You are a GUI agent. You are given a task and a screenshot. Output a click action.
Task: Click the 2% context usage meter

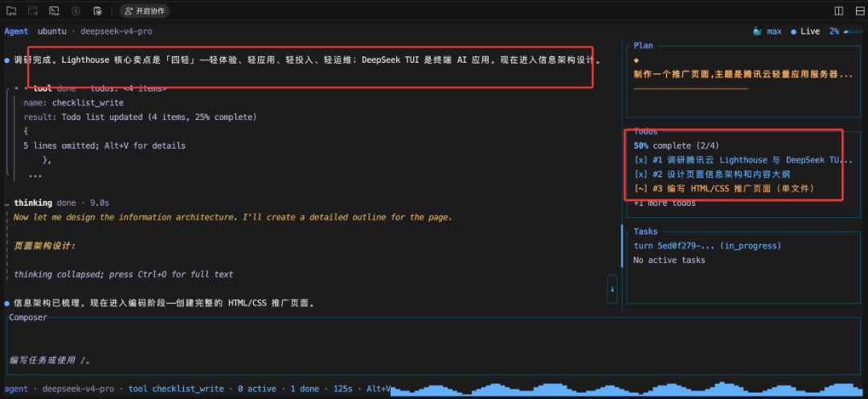point(845,31)
